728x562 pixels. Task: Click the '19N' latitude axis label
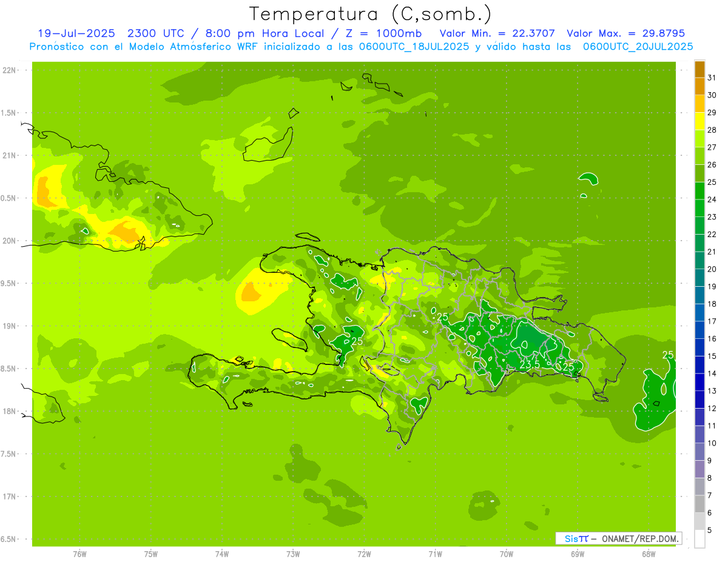[x=10, y=326]
